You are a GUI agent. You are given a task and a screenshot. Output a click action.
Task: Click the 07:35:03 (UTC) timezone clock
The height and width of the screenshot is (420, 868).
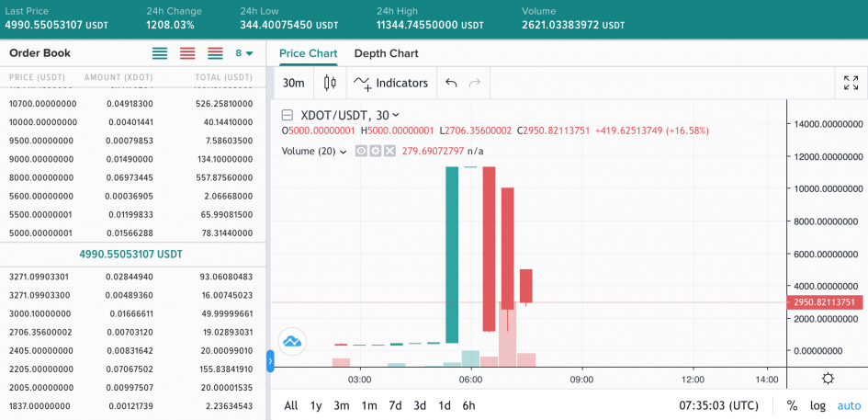coord(718,405)
